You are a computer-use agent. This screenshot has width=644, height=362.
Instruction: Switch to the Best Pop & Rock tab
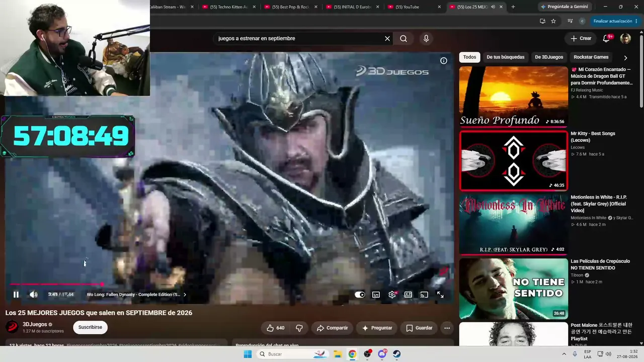290,7
